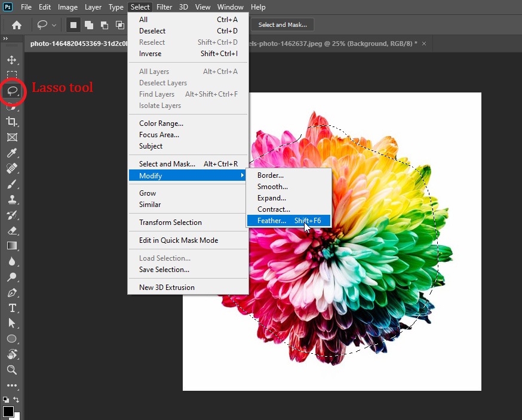Select the Pen tool
Image resolution: width=522 pixels, height=420 pixels.
click(x=12, y=293)
